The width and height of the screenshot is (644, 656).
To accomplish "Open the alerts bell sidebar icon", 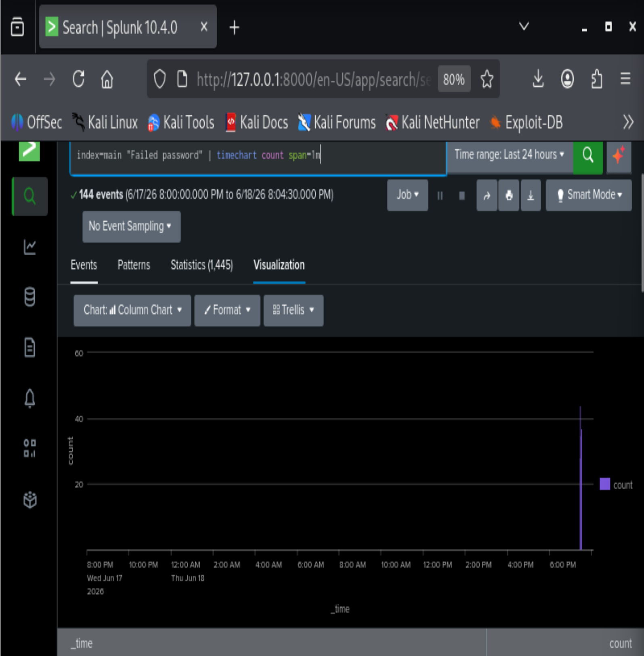I will [x=30, y=398].
